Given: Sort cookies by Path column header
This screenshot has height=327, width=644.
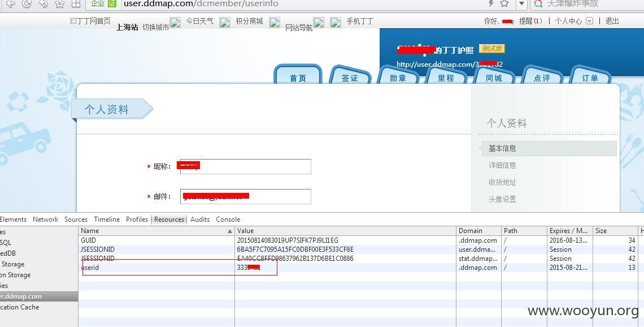Looking at the screenshot, I should pos(524,231).
